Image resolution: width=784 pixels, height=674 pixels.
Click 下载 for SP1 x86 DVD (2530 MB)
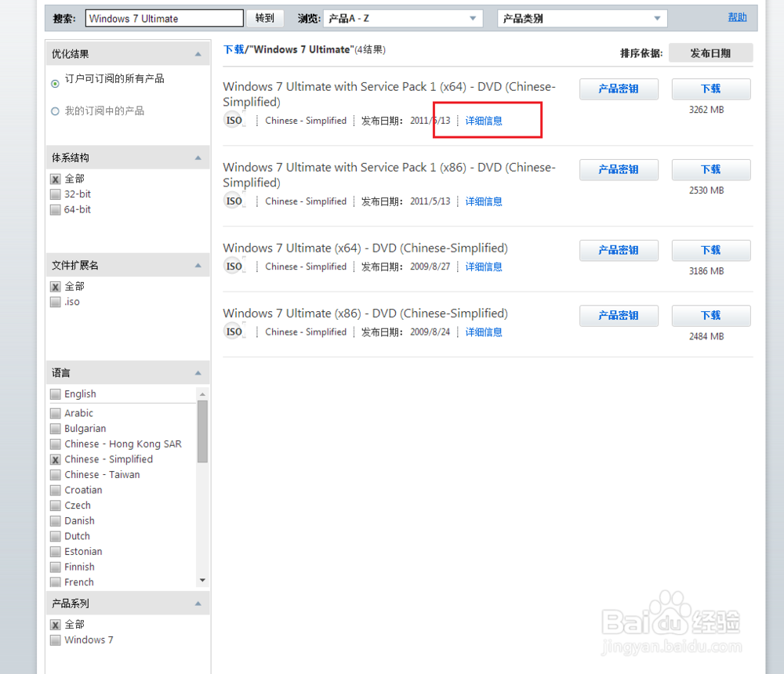point(711,169)
